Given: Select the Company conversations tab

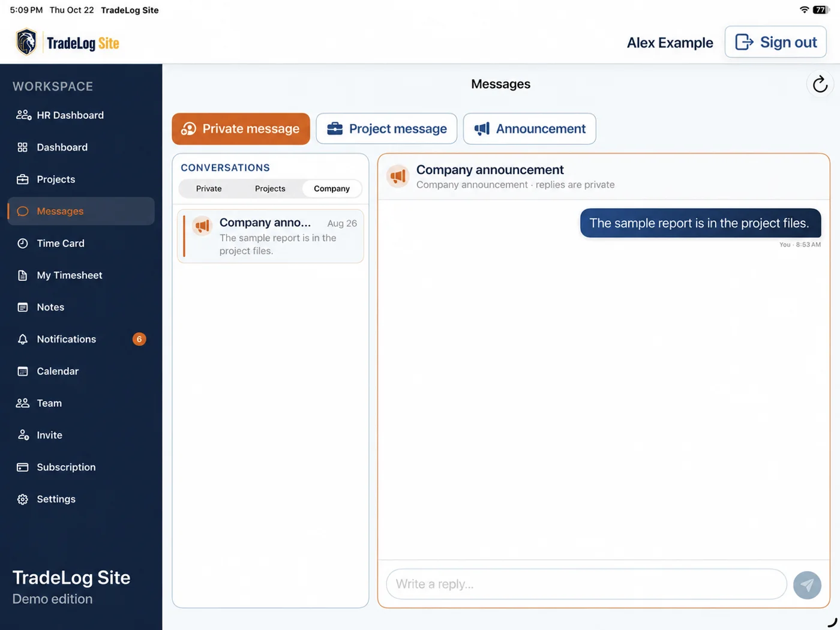Looking at the screenshot, I should 332,188.
